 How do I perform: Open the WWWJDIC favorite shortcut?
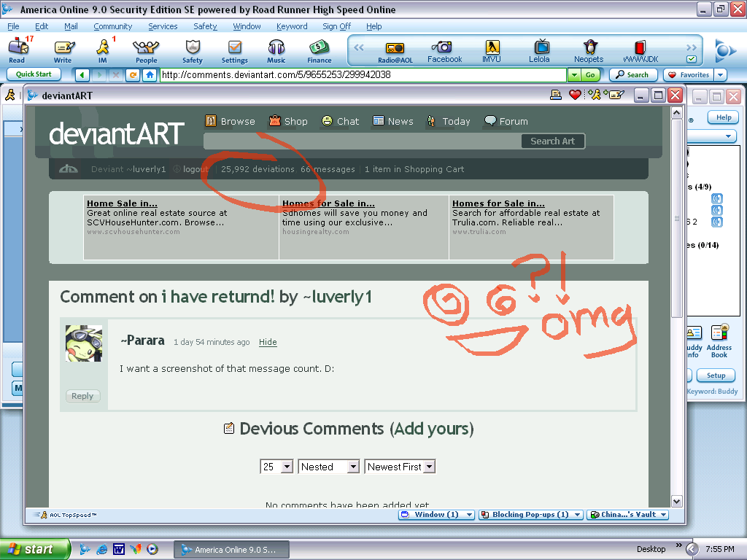click(x=640, y=52)
